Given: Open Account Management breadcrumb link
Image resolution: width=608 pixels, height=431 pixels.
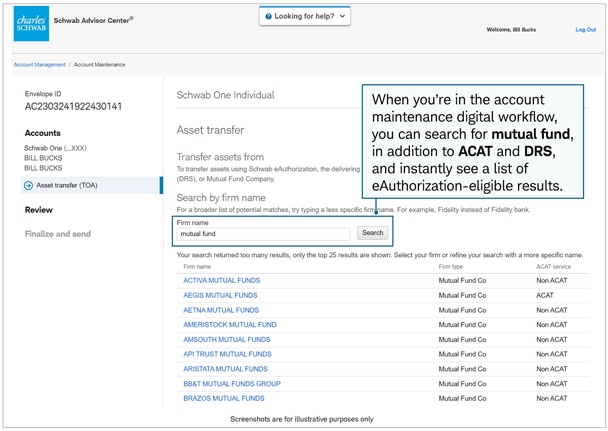Looking at the screenshot, I should pos(40,65).
